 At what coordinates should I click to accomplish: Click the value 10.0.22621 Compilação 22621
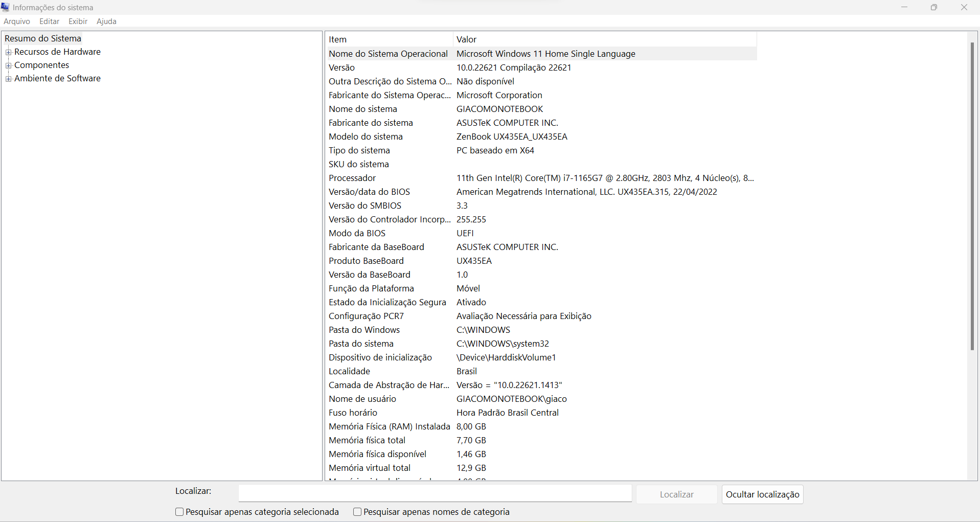click(514, 67)
